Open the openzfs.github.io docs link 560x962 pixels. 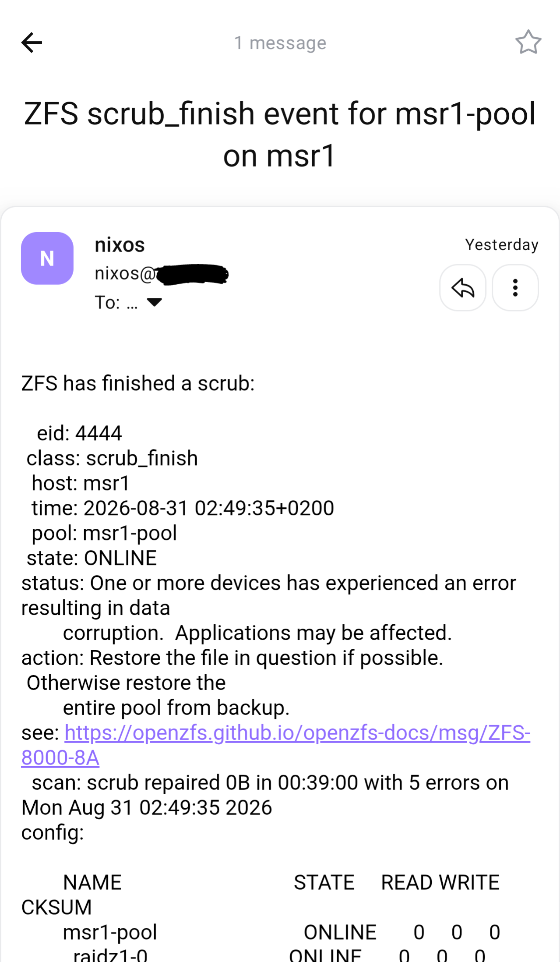[276, 745]
